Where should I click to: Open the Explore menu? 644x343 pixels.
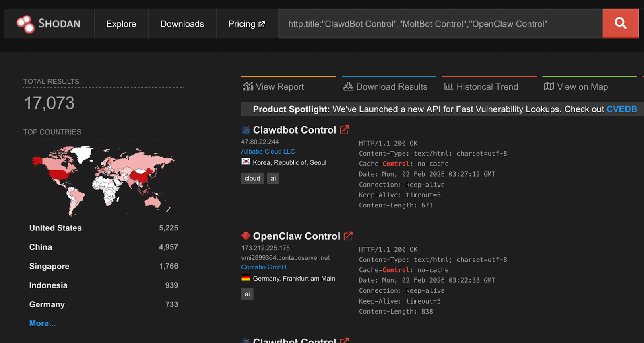[x=121, y=24]
